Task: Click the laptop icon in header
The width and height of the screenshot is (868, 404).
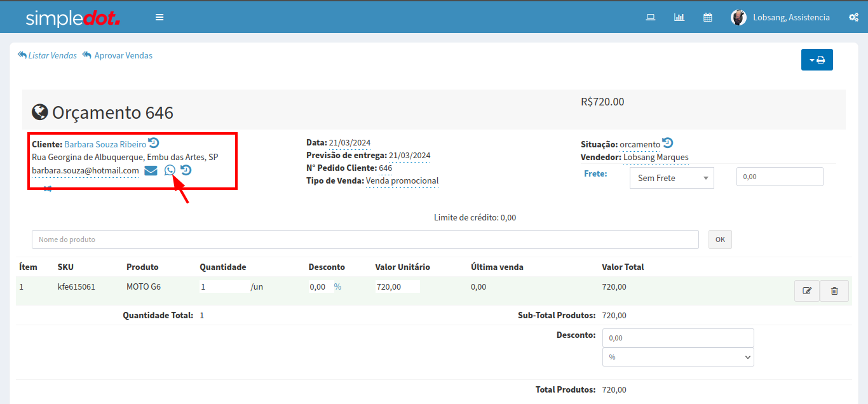Action: tap(651, 17)
